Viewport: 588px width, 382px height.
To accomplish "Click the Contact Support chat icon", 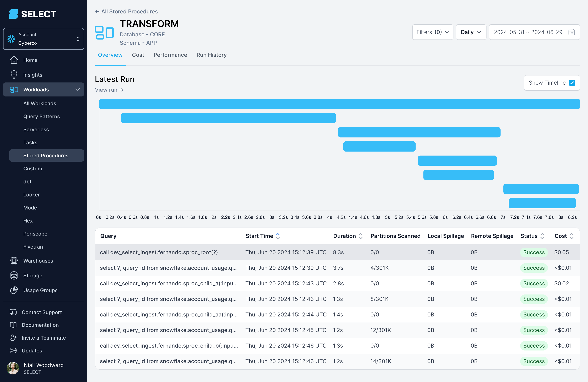I will [13, 312].
